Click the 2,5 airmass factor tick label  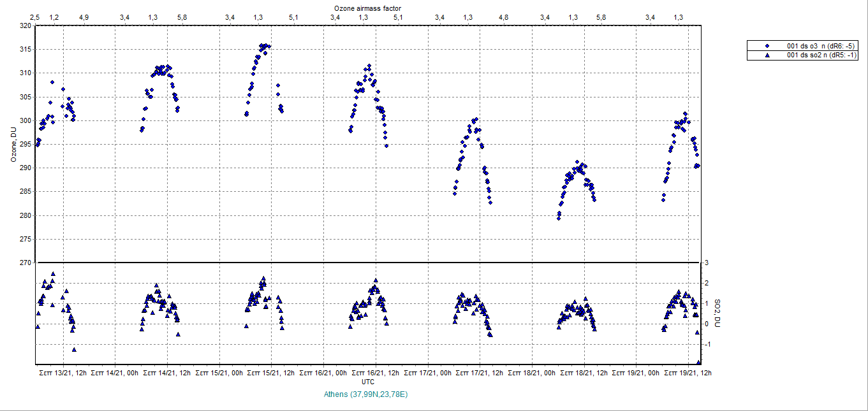pos(35,17)
